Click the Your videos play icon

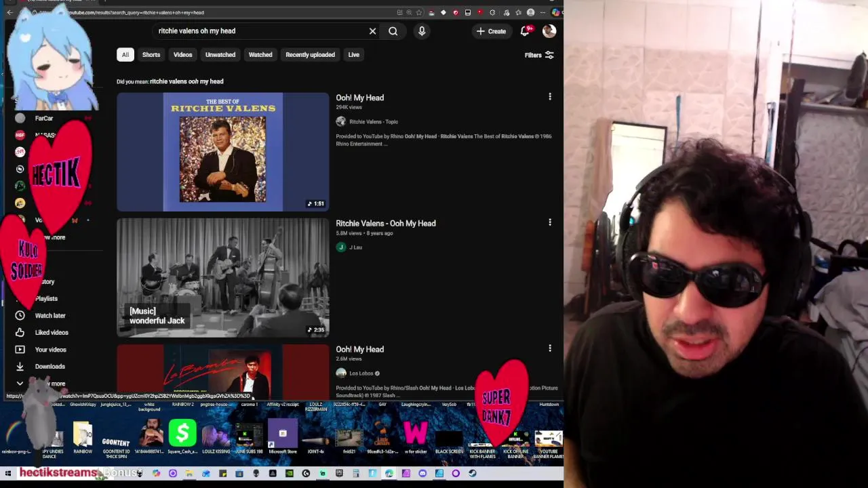[x=20, y=350]
